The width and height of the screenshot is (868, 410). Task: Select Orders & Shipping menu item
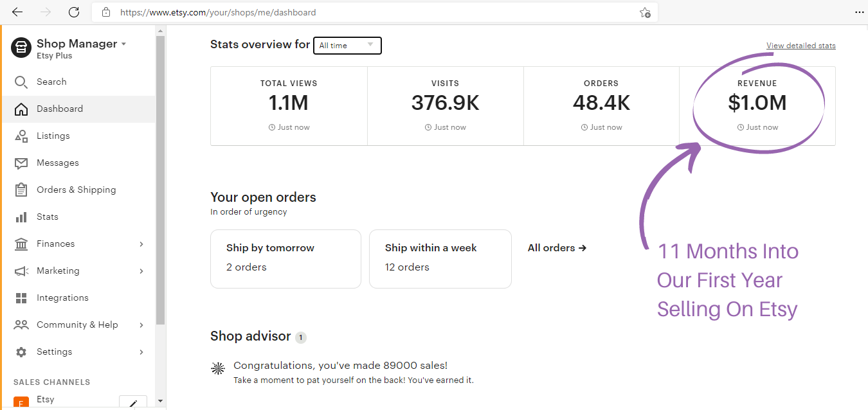(79, 190)
